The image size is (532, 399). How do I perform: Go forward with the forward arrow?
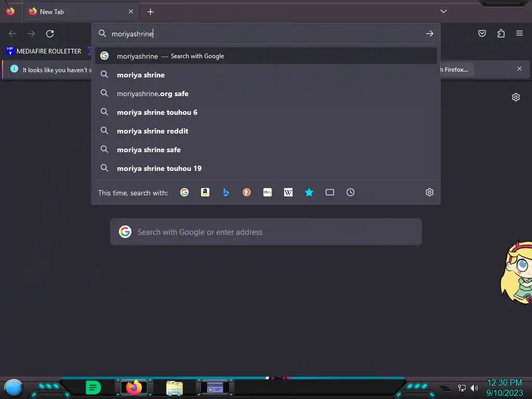click(31, 34)
